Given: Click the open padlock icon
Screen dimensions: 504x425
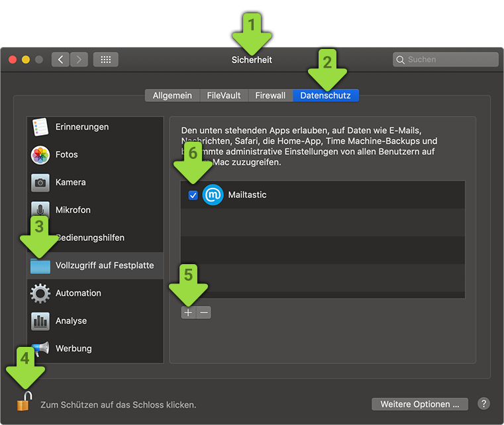Looking at the screenshot, I should [x=25, y=401].
